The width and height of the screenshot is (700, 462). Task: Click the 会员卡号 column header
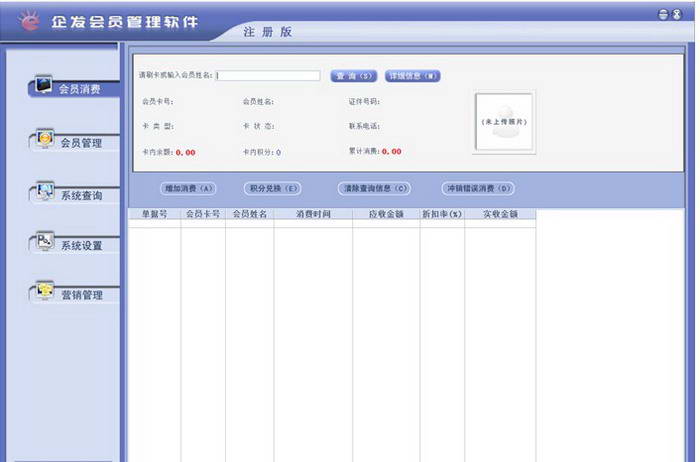(203, 214)
